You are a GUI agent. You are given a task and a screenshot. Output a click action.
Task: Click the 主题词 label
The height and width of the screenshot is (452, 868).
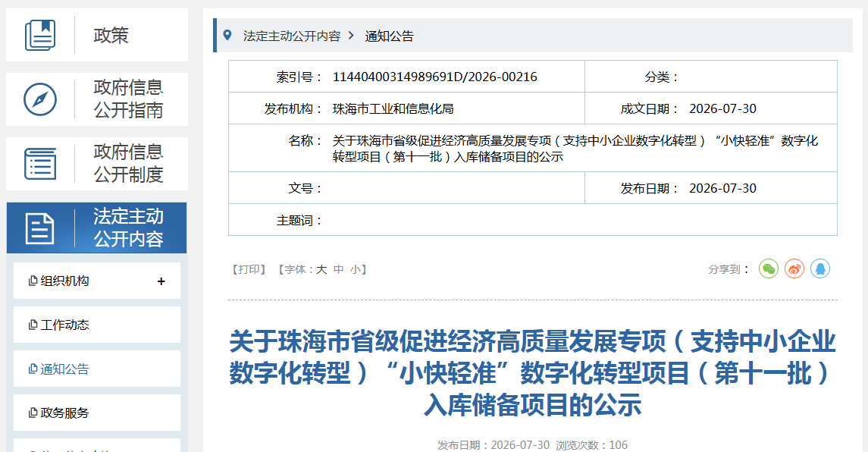point(299,221)
